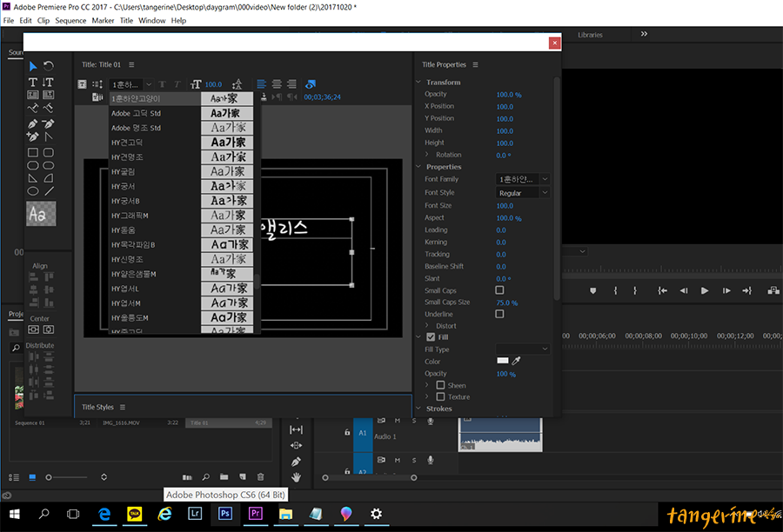Collapse the Strokes section

pyautogui.click(x=418, y=409)
